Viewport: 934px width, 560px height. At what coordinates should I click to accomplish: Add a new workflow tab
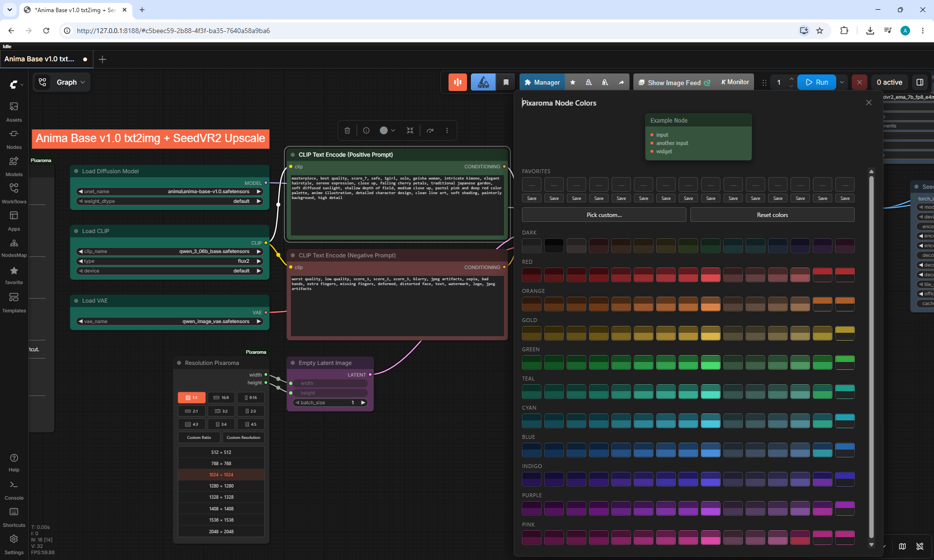point(102,59)
